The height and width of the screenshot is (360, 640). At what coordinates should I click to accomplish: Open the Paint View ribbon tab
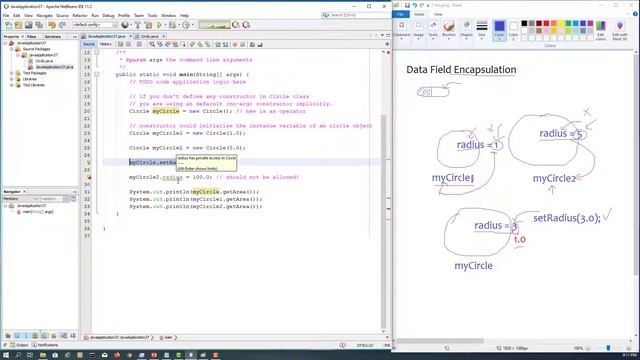click(438, 14)
